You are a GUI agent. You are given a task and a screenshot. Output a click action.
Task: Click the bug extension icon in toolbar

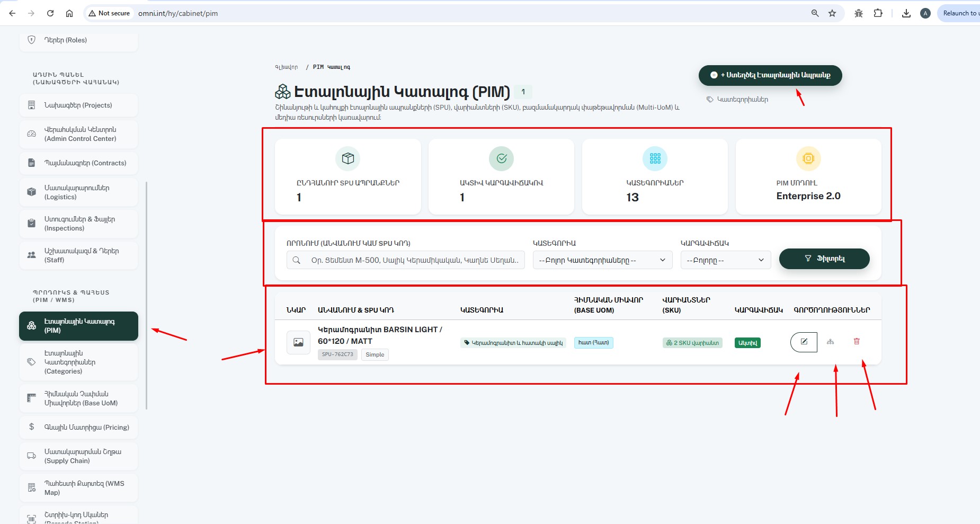click(x=859, y=13)
